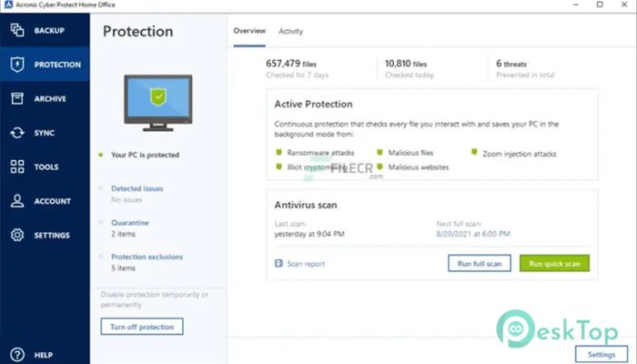
Task: Click the Ransomware attacks shield icon
Action: [x=278, y=152]
